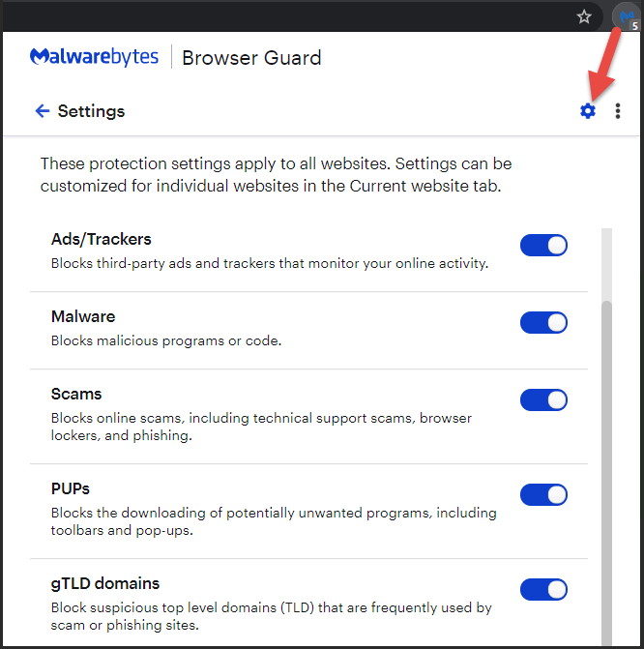Select the Ads/Trackers setting label

click(x=101, y=239)
